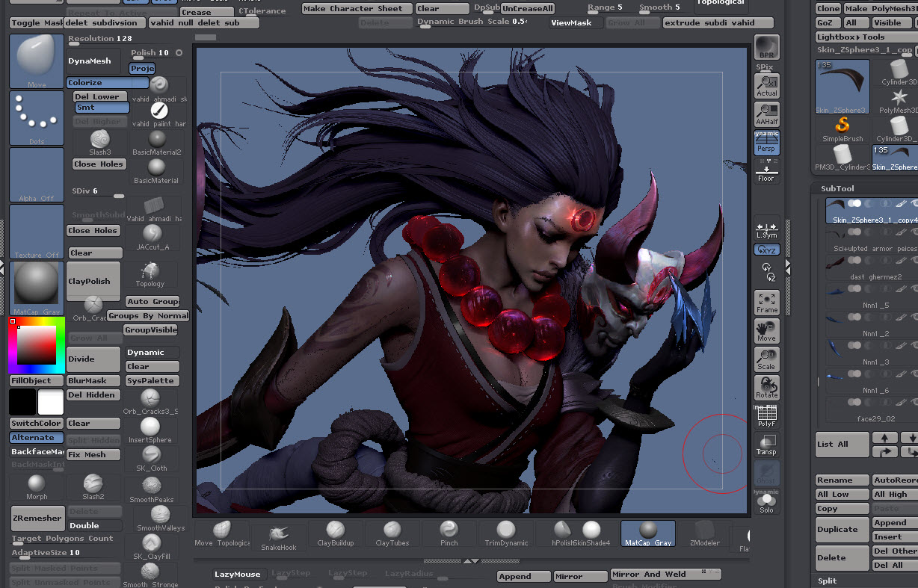Toggle PolyF polyframe display
Screen dimensions: 918x588
click(766, 415)
